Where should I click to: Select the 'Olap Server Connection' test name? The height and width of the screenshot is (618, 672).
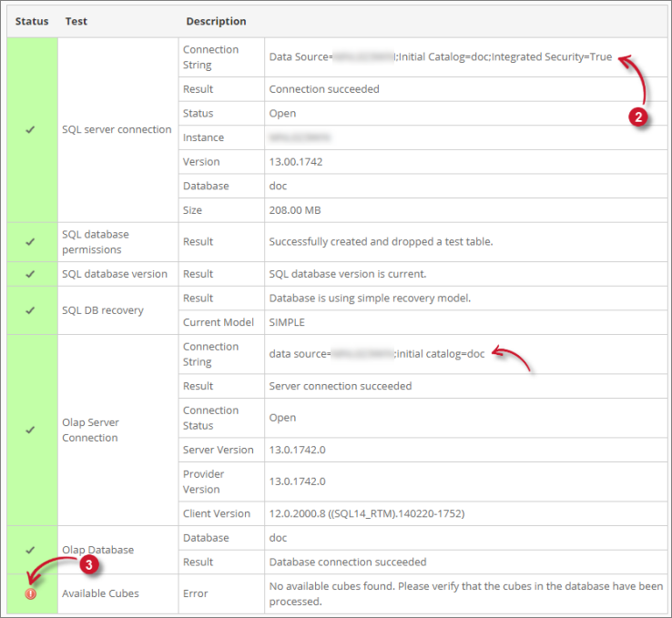pos(90,430)
